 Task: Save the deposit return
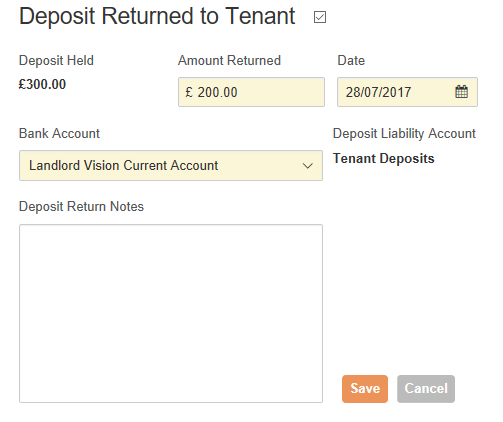coord(365,389)
